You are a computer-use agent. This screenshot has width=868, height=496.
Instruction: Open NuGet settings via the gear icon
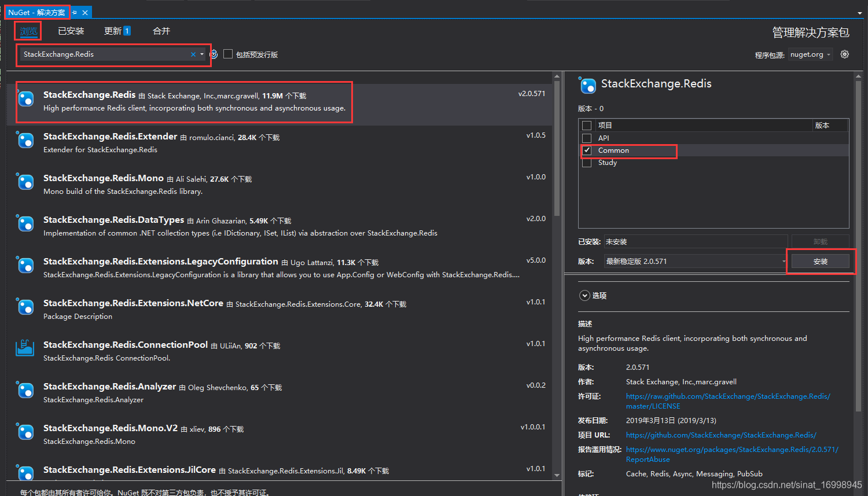pos(844,54)
